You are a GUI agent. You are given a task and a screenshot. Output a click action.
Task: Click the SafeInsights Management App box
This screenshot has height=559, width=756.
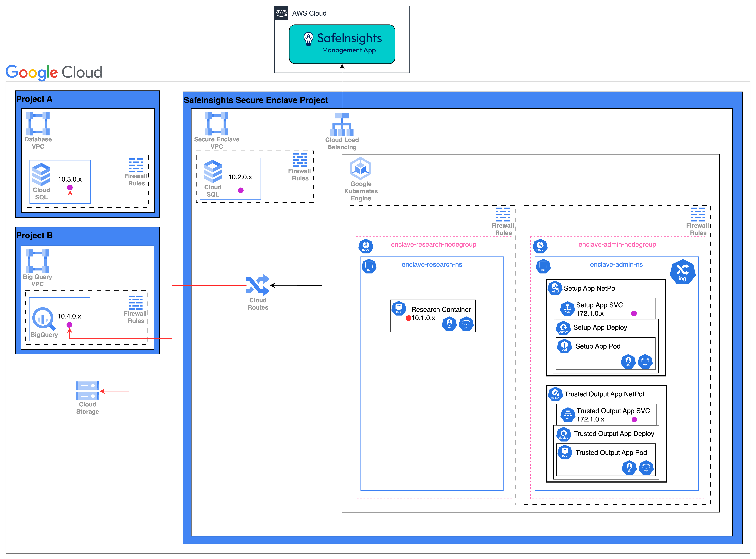click(x=342, y=44)
